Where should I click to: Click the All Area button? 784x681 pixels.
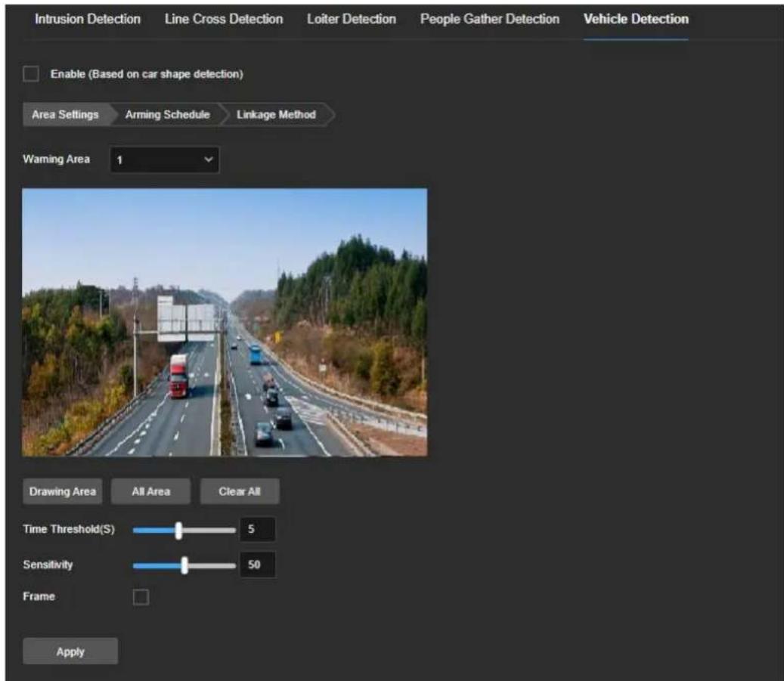point(150,491)
